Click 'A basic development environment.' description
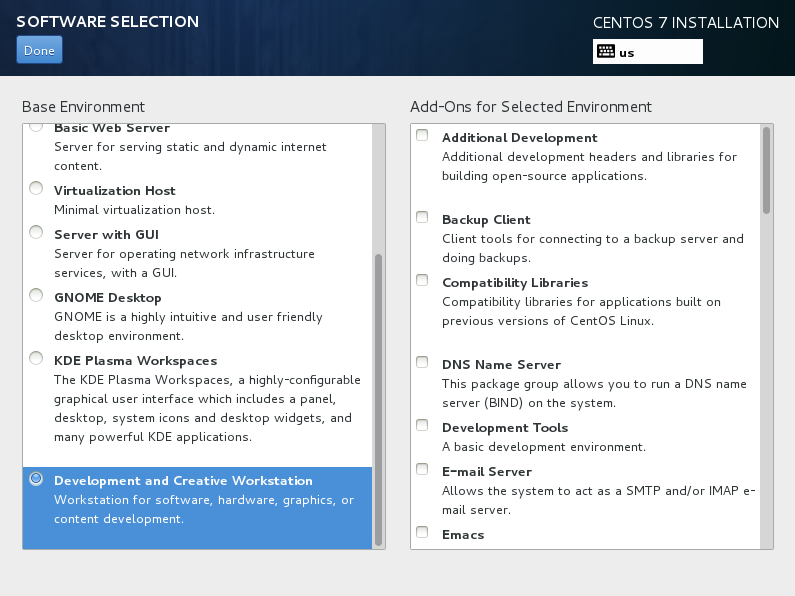Viewport: 795px width, 596px height. click(x=544, y=447)
